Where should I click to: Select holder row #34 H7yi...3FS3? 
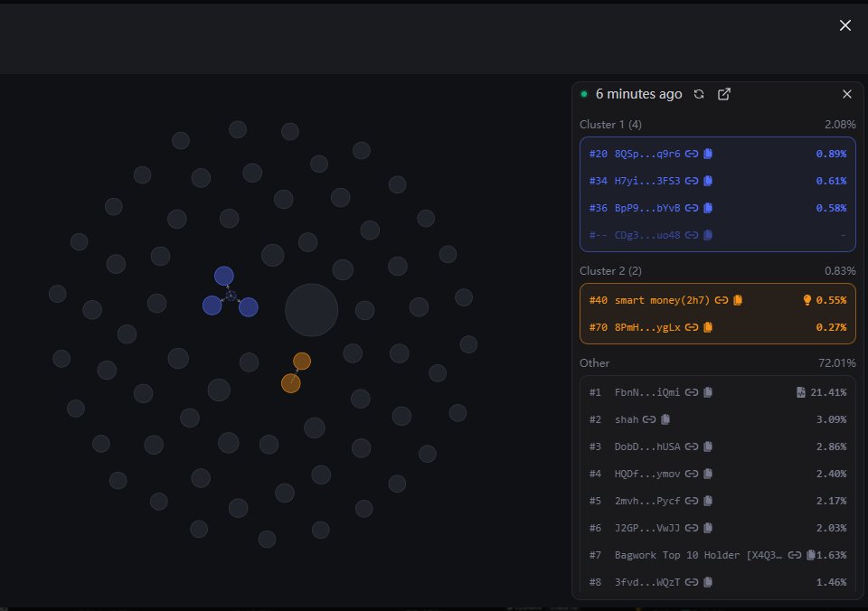click(717, 181)
